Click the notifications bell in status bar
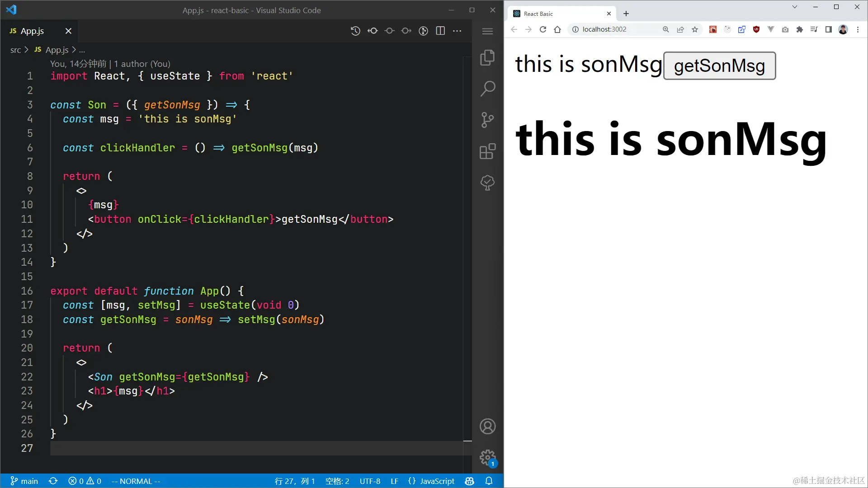The image size is (868, 488). tap(489, 481)
